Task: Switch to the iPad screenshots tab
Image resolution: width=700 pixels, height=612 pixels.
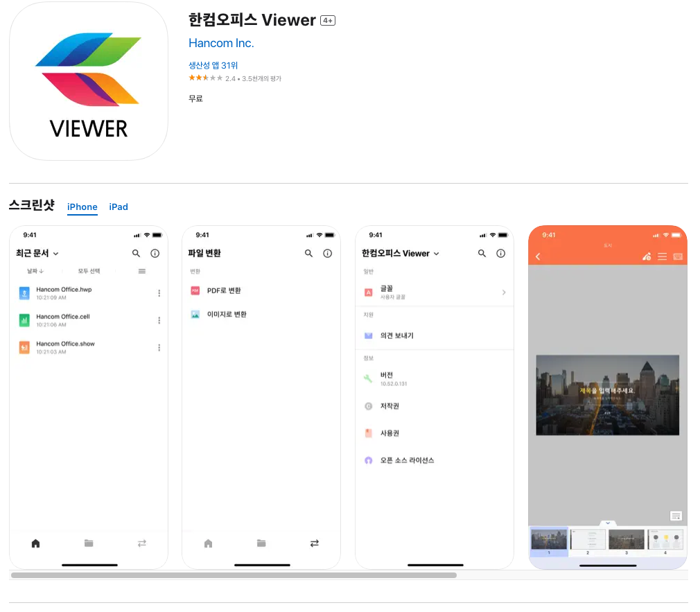Action: tap(119, 207)
